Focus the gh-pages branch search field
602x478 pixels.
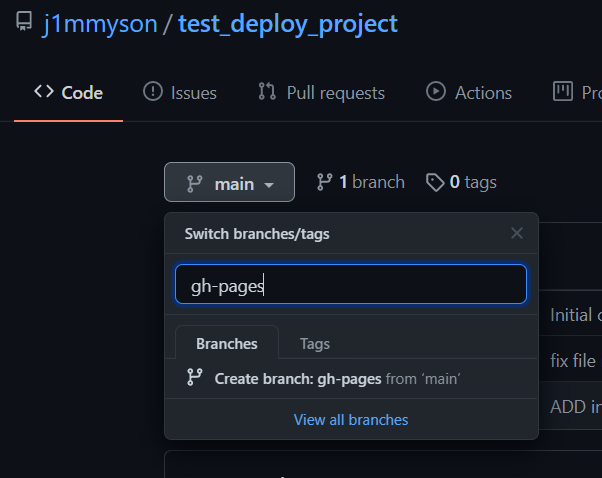point(351,284)
